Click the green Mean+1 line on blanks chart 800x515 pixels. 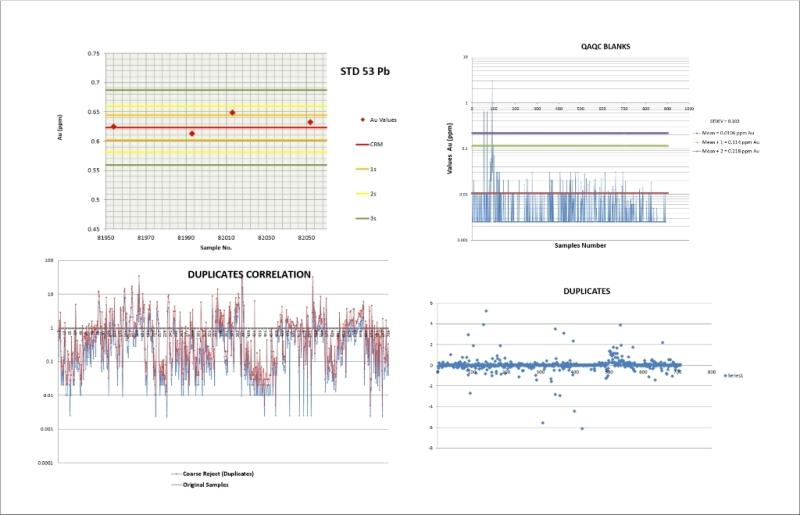(570, 146)
